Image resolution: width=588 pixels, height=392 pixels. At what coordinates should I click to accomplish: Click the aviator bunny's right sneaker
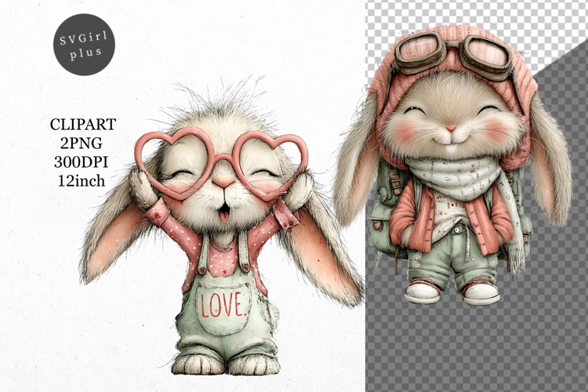click(x=481, y=292)
